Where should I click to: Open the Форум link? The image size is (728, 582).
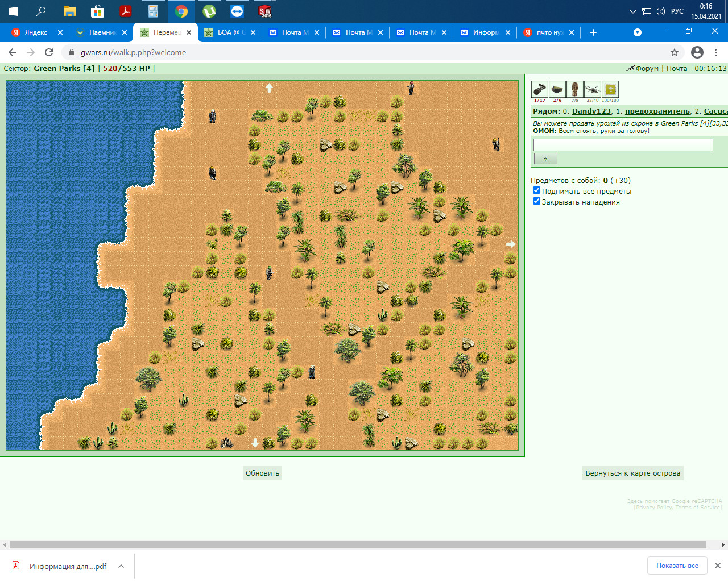pos(647,68)
